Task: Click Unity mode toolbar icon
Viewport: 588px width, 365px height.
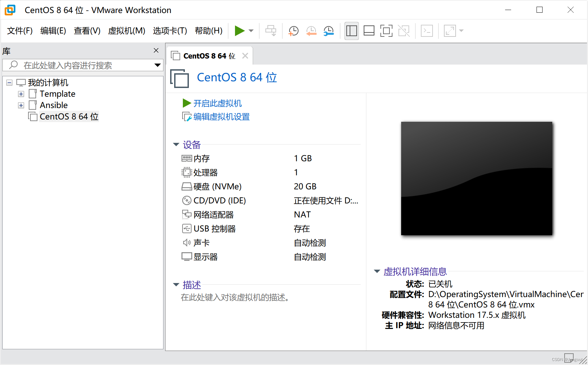Action: click(404, 31)
